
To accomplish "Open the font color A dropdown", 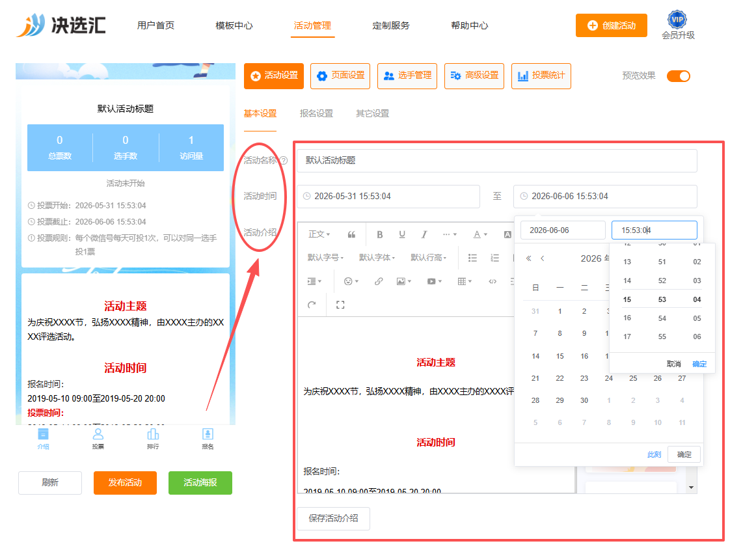I will click(480, 234).
